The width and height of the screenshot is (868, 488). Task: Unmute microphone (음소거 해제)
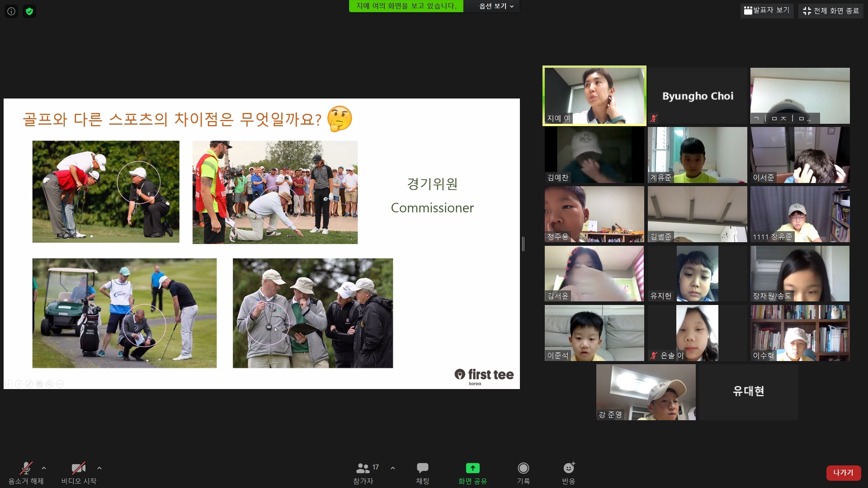point(26,473)
